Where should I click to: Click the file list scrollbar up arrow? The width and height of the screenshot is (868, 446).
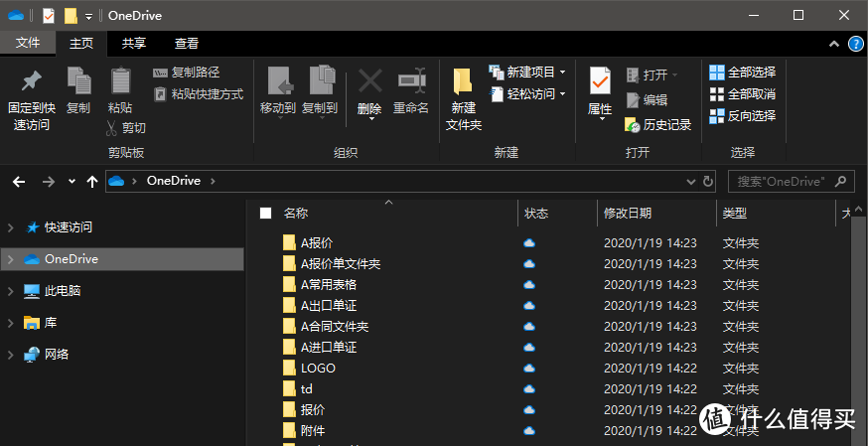[x=859, y=210]
